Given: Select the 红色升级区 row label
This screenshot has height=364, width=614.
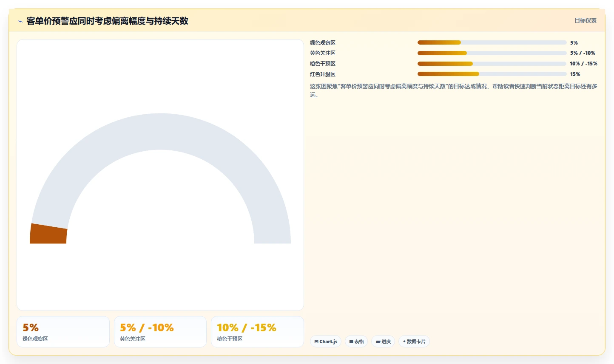Looking at the screenshot, I should point(323,74).
